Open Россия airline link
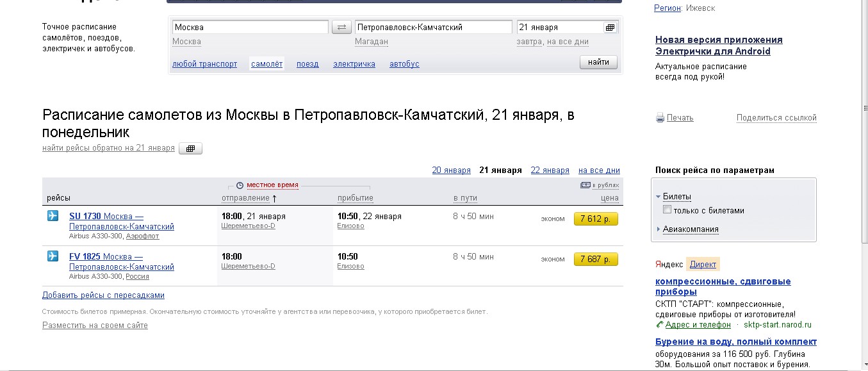 [x=137, y=277]
